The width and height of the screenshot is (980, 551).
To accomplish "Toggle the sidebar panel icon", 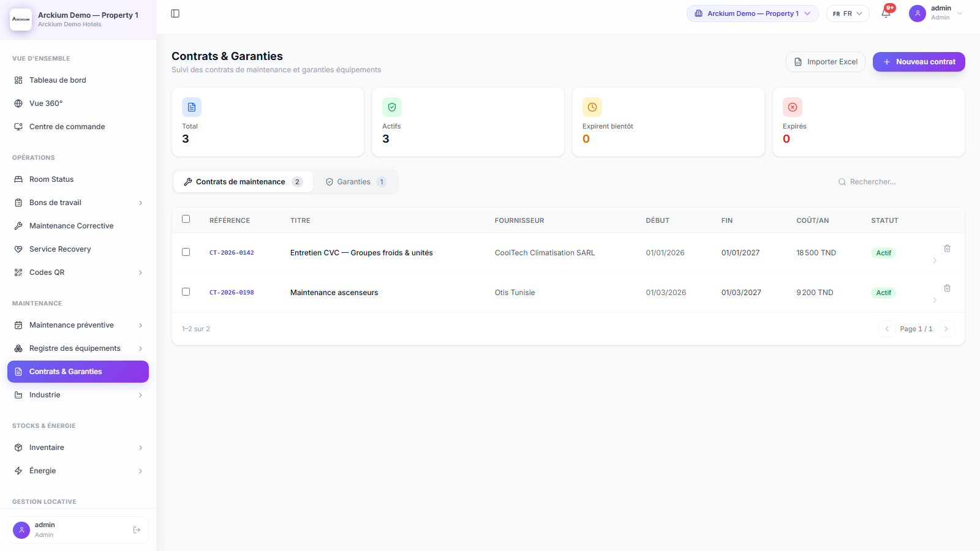I will (x=175, y=13).
